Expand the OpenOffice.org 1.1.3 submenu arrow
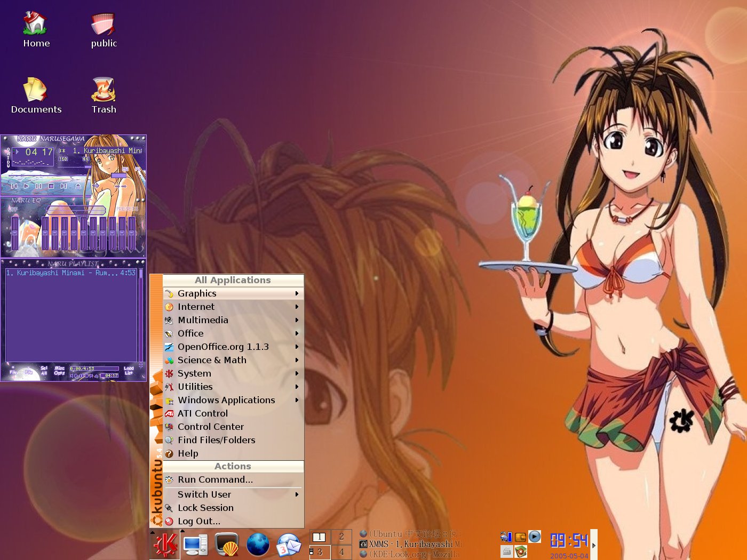Screen dimensions: 747x560 click(x=297, y=347)
